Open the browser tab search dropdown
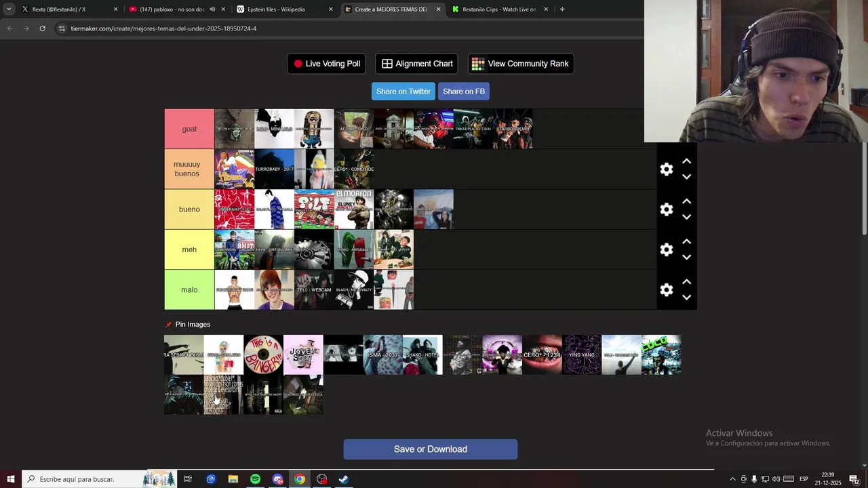The image size is (868, 488). click(9, 9)
